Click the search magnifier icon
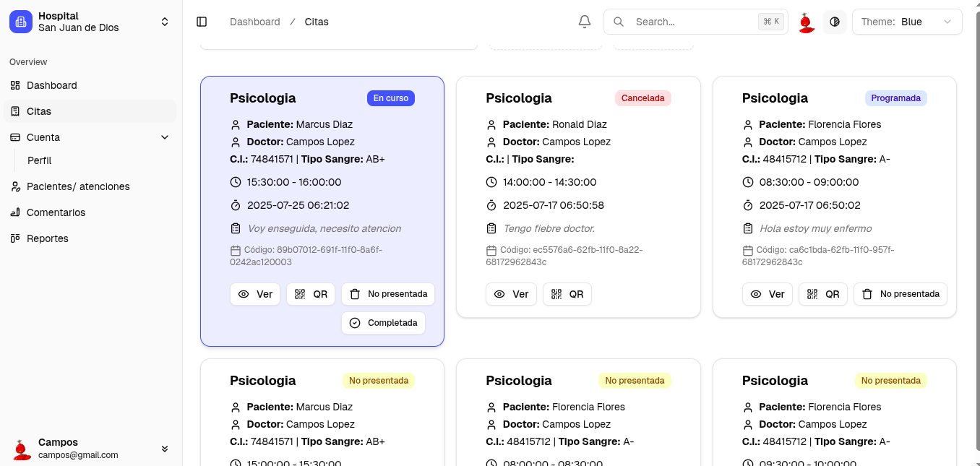Image resolution: width=980 pixels, height=466 pixels. (x=619, y=22)
